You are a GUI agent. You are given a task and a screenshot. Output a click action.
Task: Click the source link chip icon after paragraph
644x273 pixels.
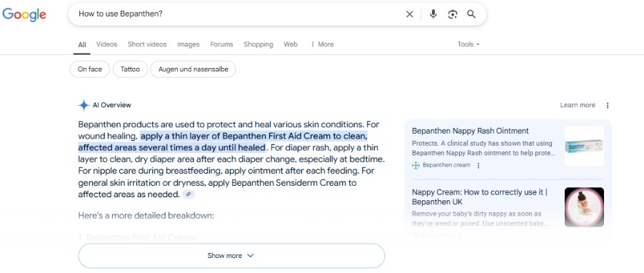point(188,194)
